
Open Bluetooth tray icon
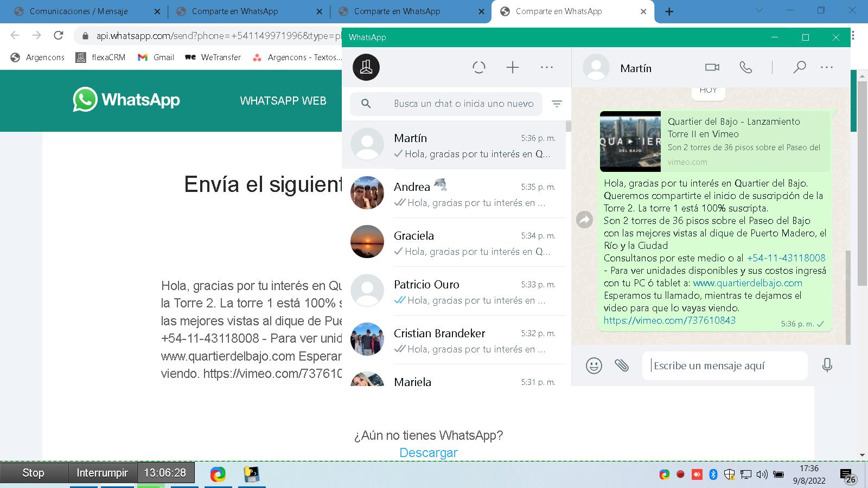[713, 474]
